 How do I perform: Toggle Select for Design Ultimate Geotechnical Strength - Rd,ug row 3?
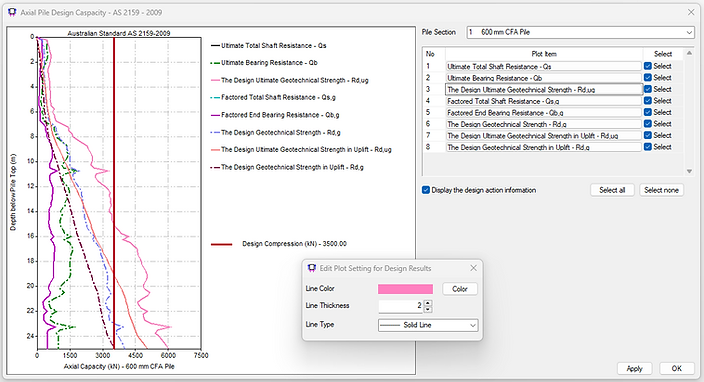(647, 89)
